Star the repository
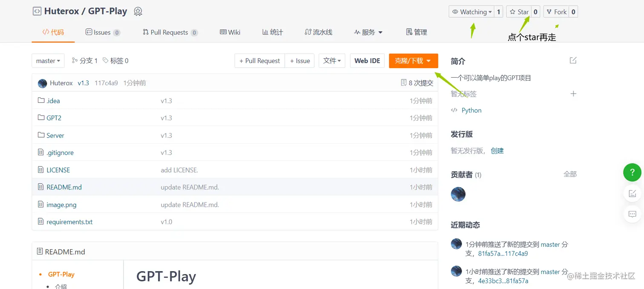 [x=519, y=12]
